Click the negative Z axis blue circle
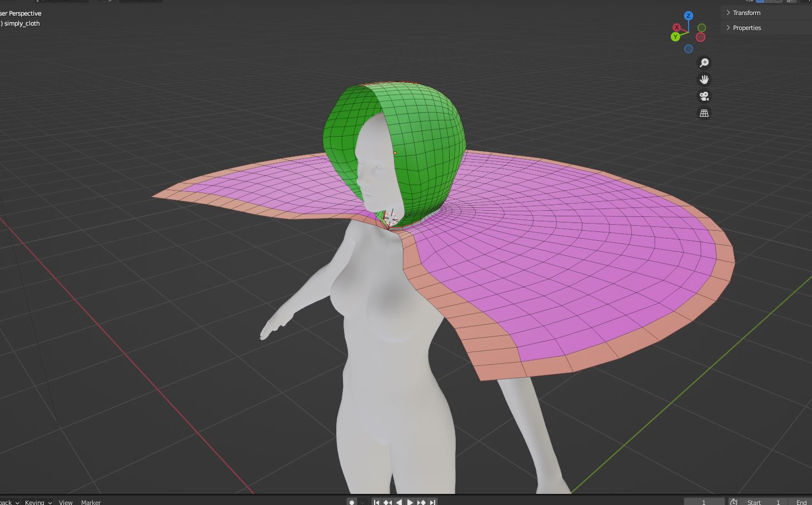Image resolution: width=812 pixels, height=505 pixels. [689, 49]
